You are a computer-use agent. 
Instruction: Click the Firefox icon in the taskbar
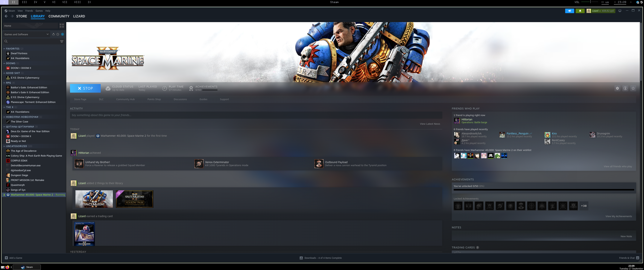(x=7, y=267)
